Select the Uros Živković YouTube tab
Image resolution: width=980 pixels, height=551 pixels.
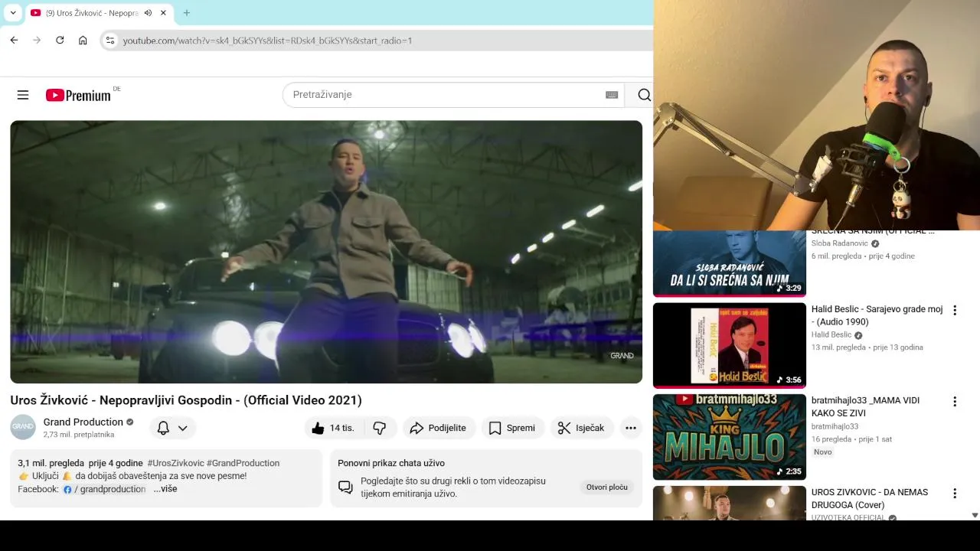[x=91, y=13]
